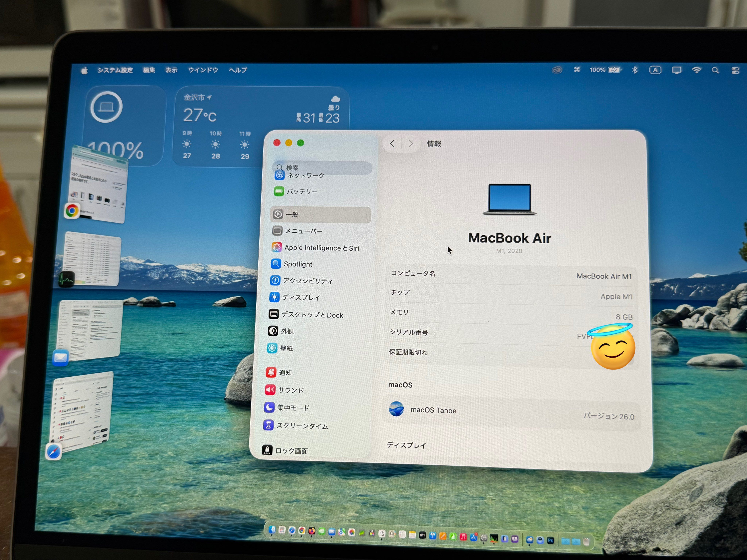Open Notifications settings in sidebar
Viewport: 747px width, 560px height.
click(x=285, y=373)
